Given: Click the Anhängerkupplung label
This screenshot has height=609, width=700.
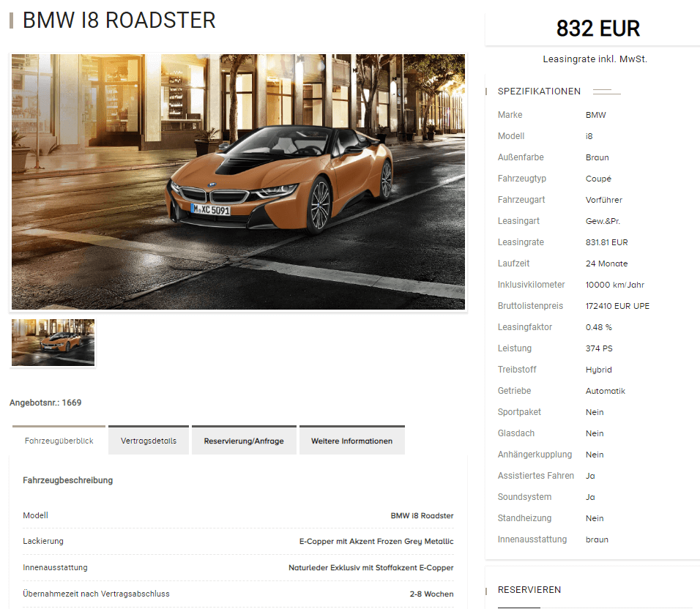Looking at the screenshot, I should [535, 454].
